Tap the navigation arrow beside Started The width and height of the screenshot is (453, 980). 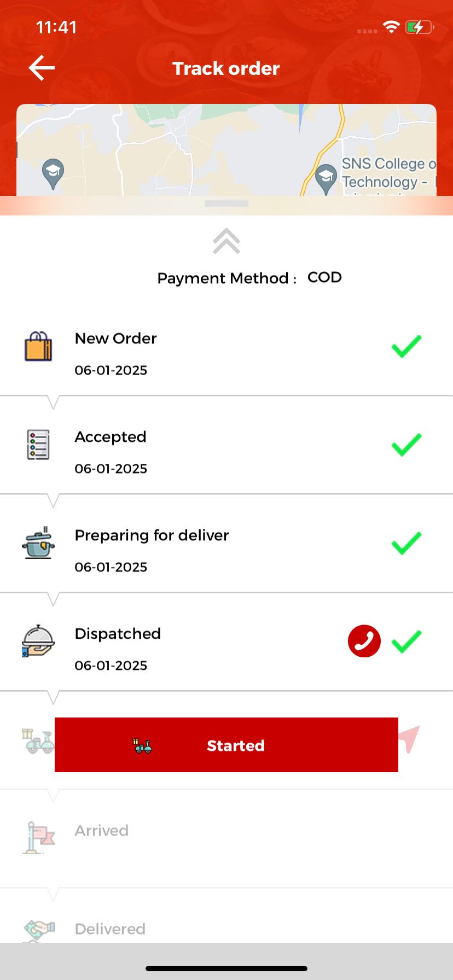(409, 738)
